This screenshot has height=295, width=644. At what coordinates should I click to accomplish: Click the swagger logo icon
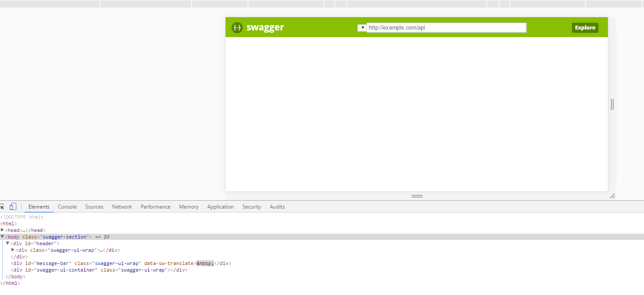(x=237, y=27)
